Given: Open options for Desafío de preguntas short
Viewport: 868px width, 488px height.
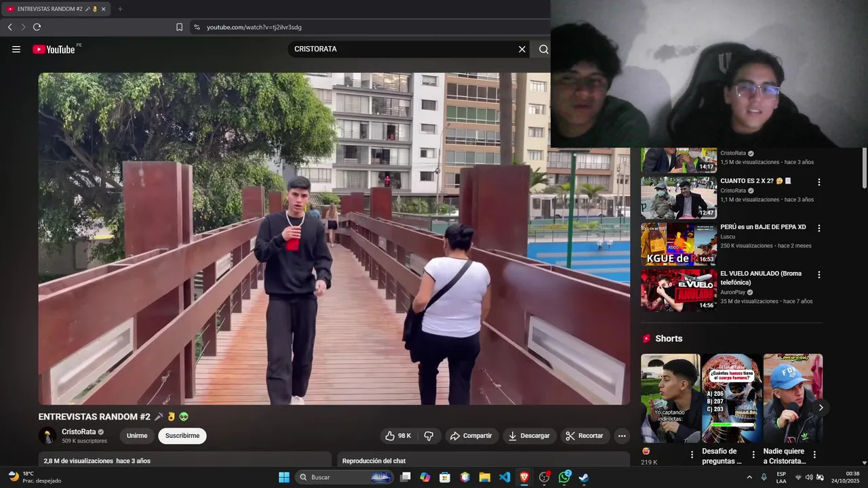Looking at the screenshot, I should coord(753,455).
